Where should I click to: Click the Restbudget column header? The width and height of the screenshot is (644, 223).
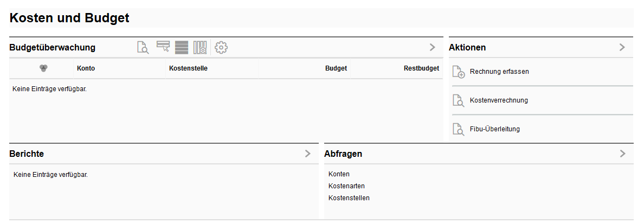421,68
